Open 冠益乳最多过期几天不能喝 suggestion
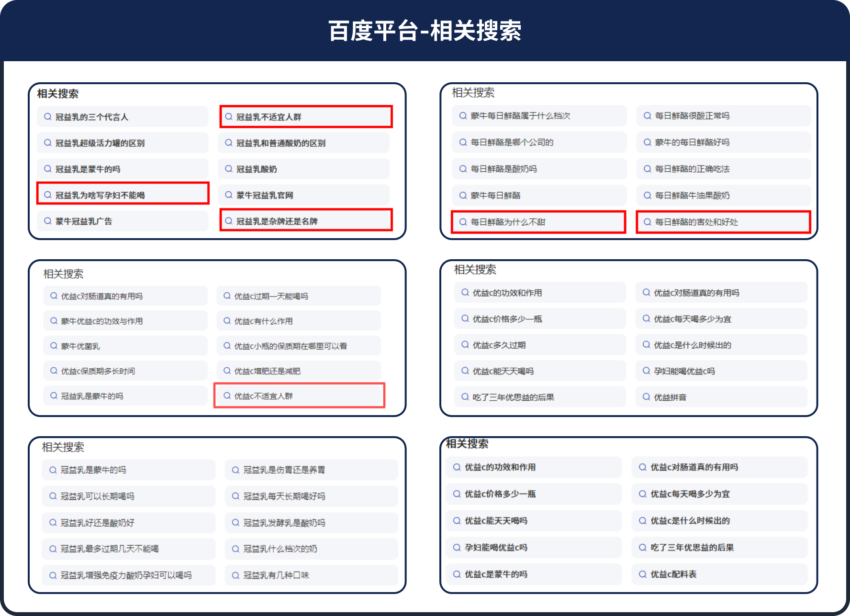Screen dimensions: 850x616 coord(129,549)
